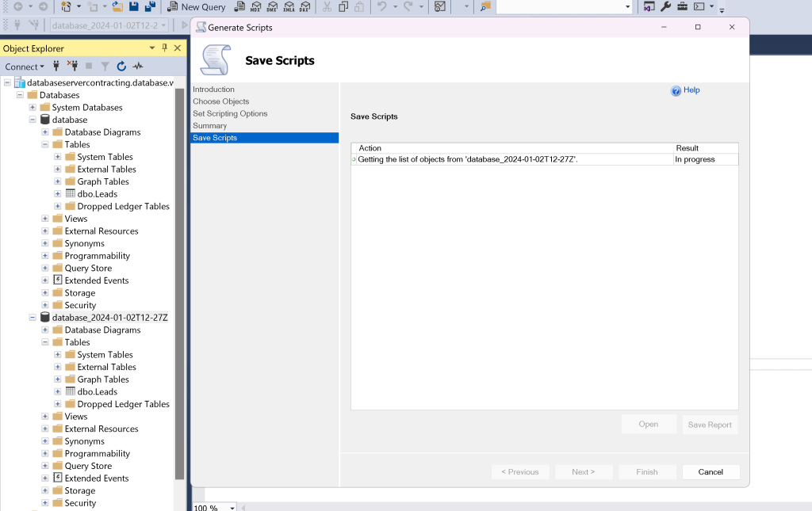Close the Object Explorer panel
This screenshot has height=511, width=812.
[x=178, y=48]
